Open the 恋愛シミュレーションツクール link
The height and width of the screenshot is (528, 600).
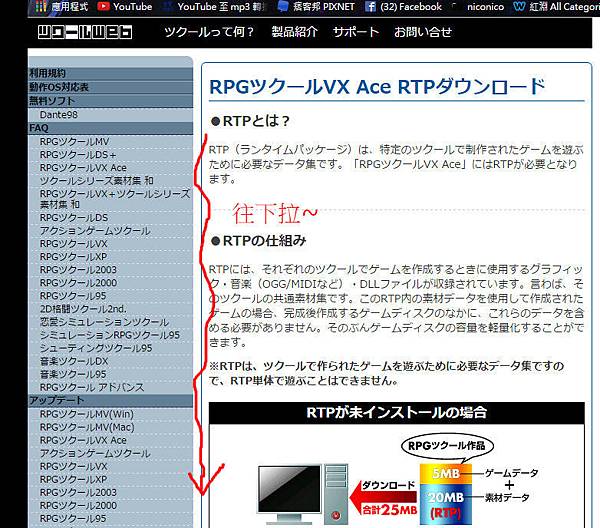[x=104, y=322]
